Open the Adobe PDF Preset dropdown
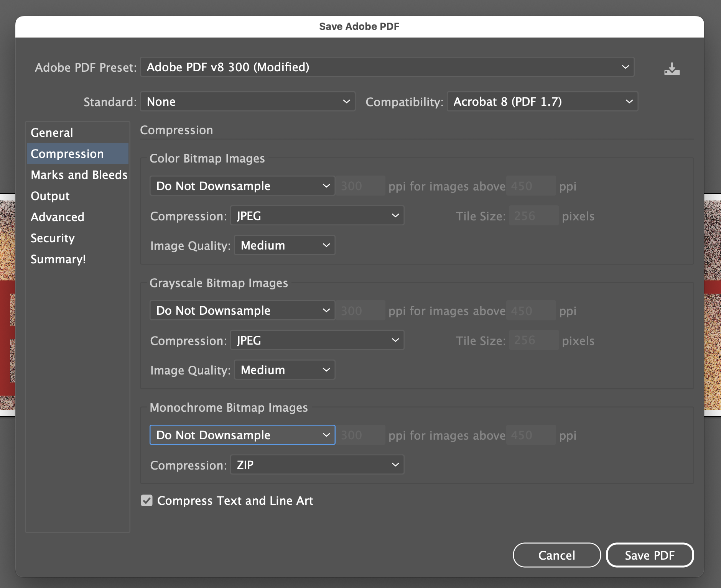This screenshot has width=721, height=588. tap(387, 67)
